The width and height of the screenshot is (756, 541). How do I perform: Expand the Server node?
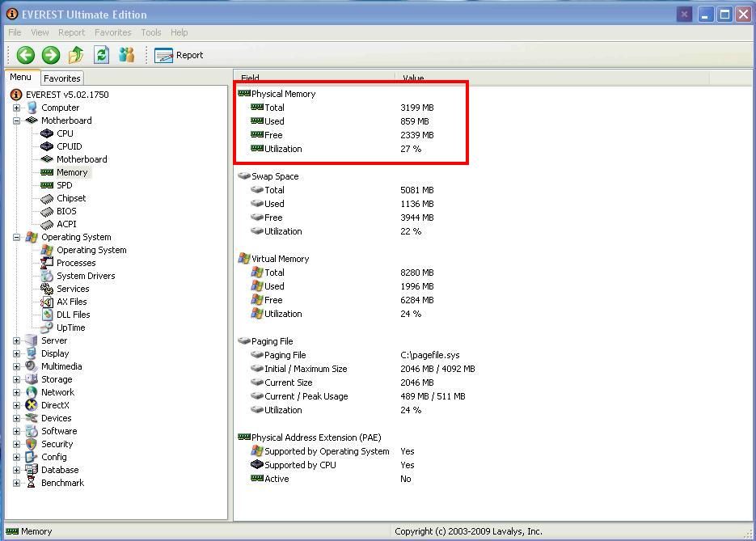point(16,341)
